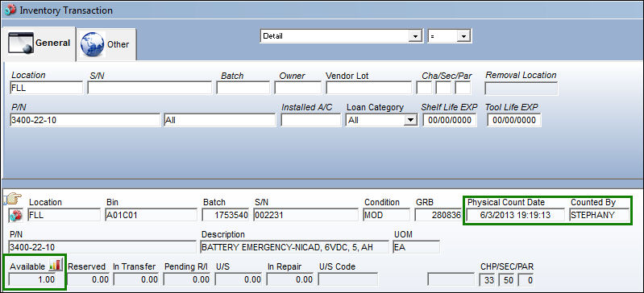The image size is (644, 293).
Task: Click the results Location field FLL
Action: click(64, 215)
